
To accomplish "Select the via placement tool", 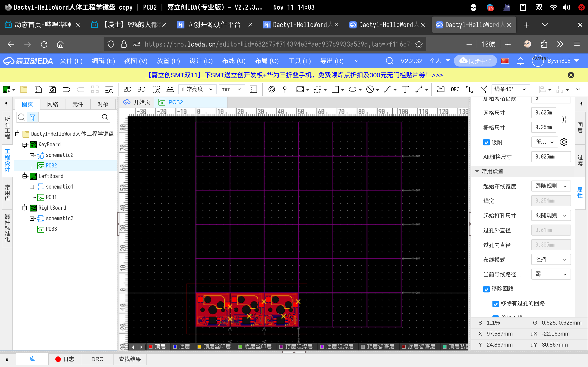I will 271,89.
